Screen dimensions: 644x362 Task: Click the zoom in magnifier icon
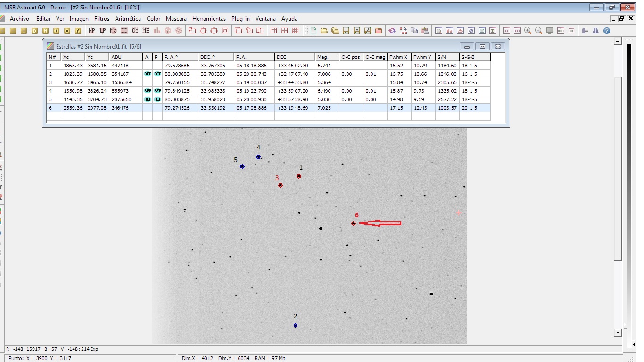click(x=528, y=31)
